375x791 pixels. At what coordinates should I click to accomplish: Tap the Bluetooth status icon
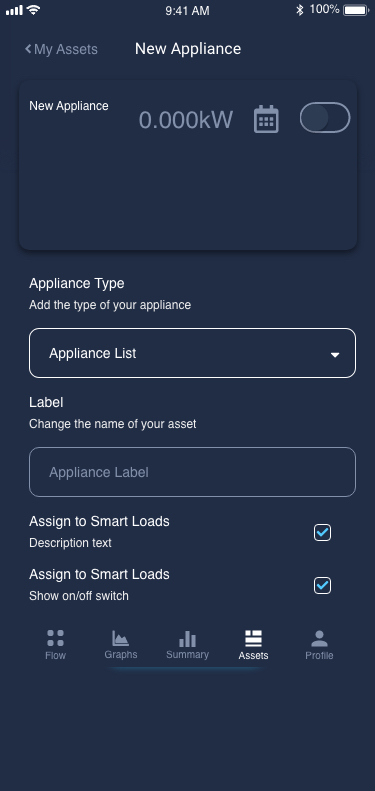click(x=300, y=10)
